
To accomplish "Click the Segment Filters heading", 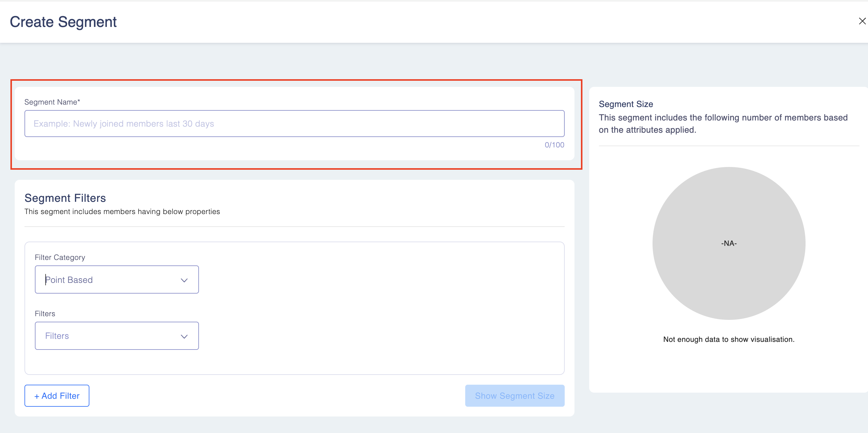I will click(65, 198).
